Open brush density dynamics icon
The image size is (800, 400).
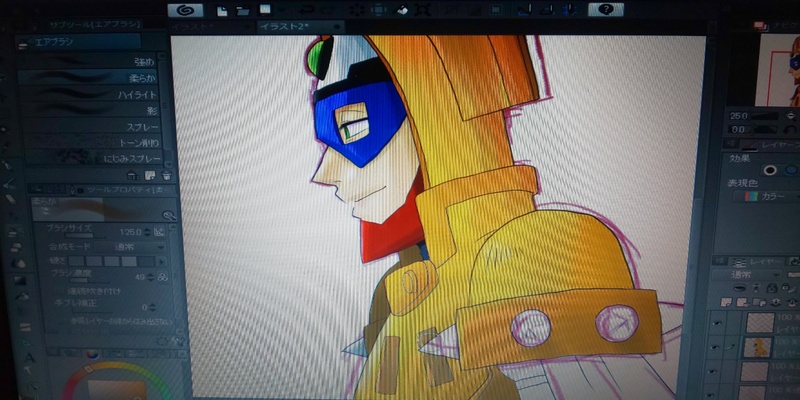(163, 277)
